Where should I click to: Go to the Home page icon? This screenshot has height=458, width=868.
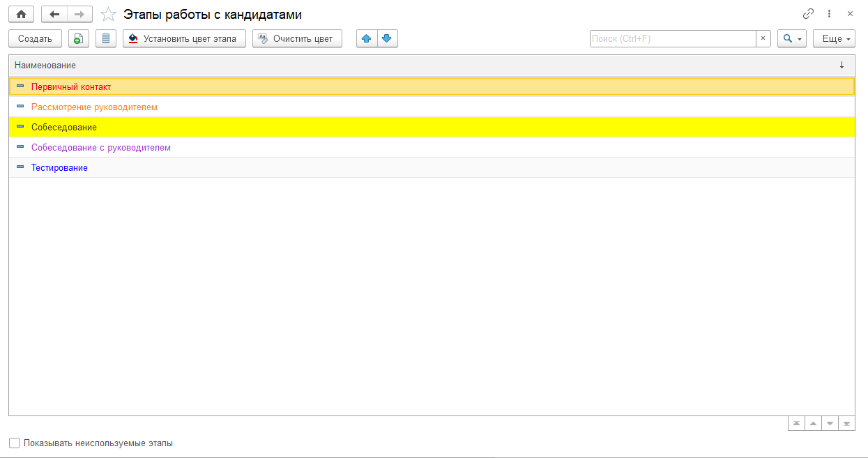[21, 14]
